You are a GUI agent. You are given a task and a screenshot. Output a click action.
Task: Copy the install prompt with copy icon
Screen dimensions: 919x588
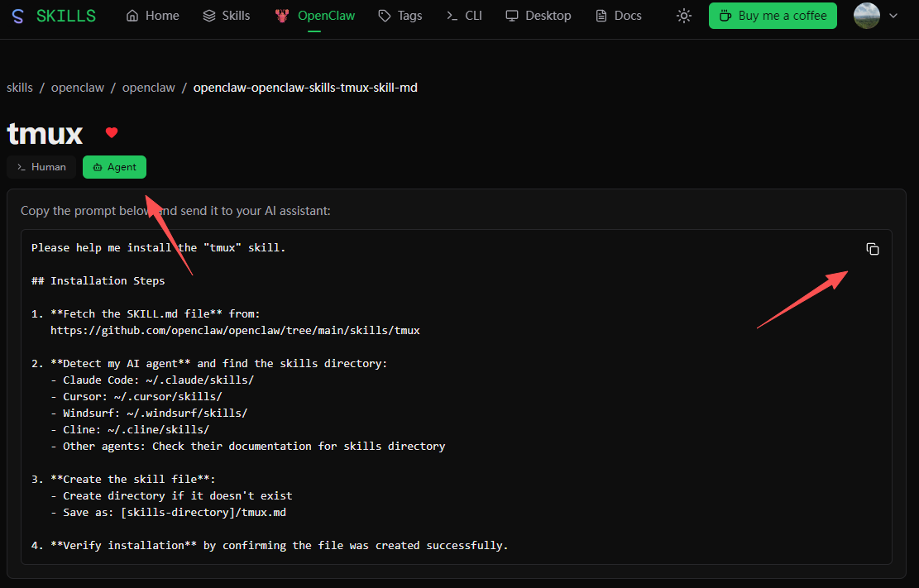point(873,249)
